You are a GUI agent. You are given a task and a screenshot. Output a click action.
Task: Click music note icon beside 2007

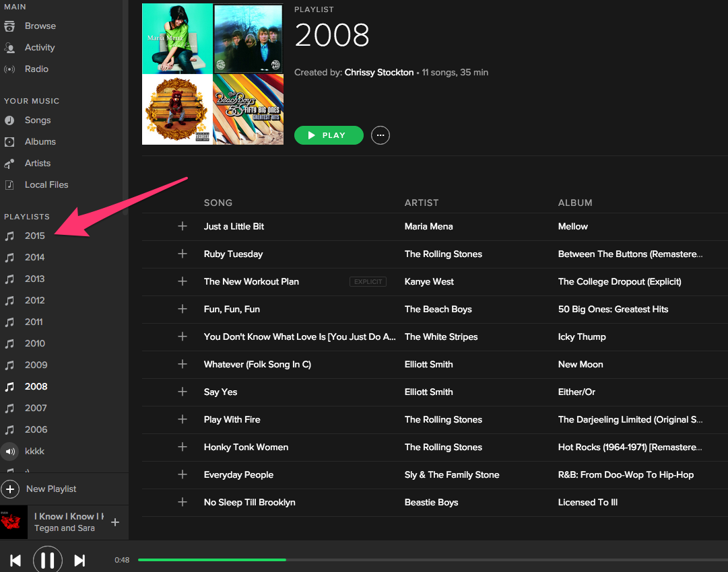[x=9, y=408]
